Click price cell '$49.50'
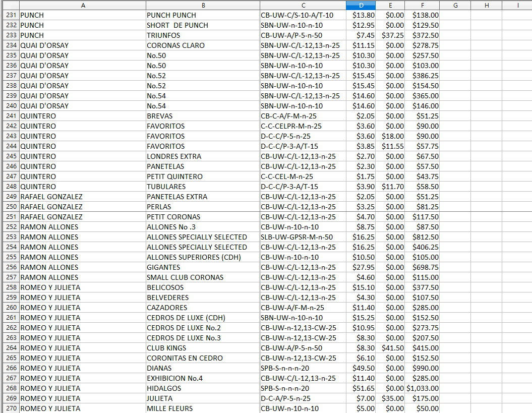This screenshot has height=413, width=532. pos(361,368)
